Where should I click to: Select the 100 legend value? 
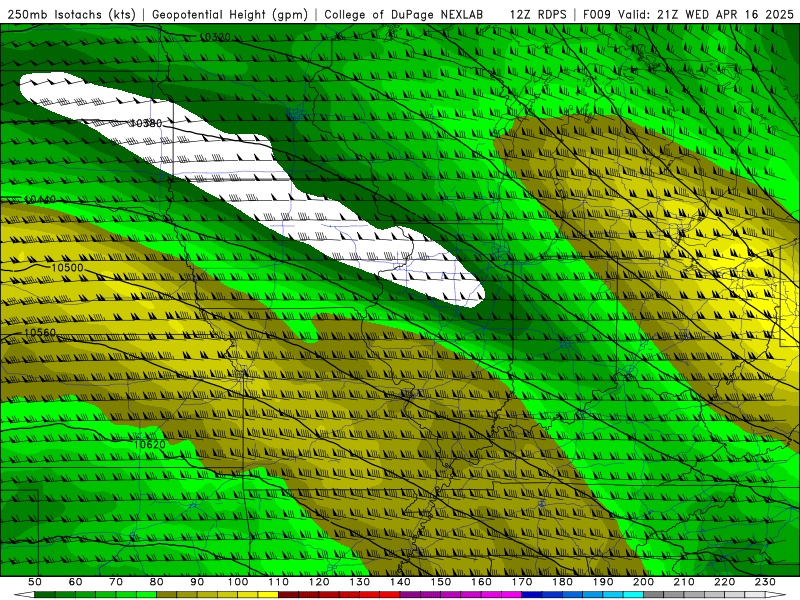(x=238, y=582)
